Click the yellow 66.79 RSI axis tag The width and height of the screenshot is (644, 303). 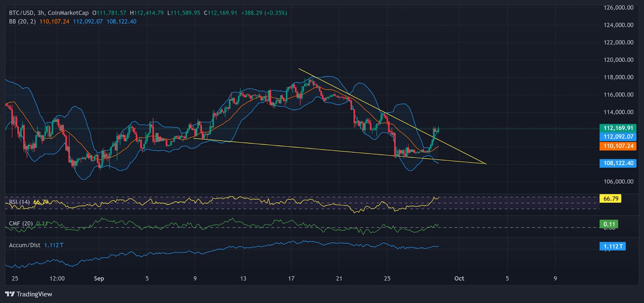[x=610, y=199]
